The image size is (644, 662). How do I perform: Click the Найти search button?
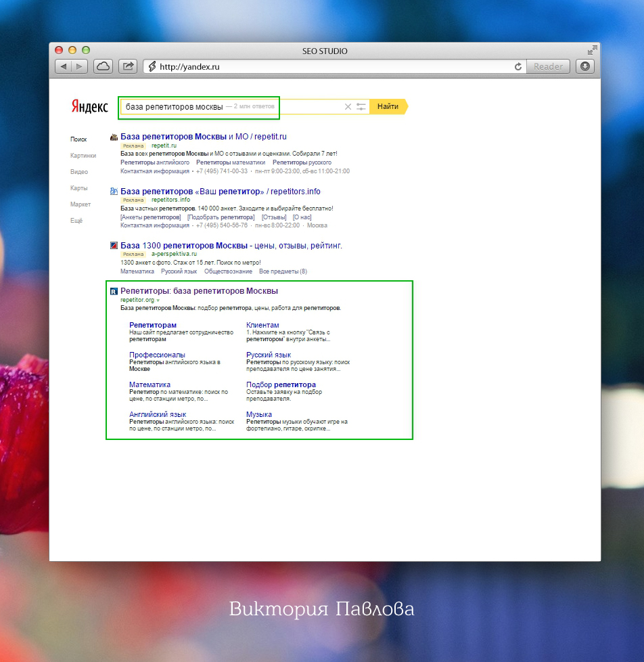pyautogui.click(x=388, y=106)
